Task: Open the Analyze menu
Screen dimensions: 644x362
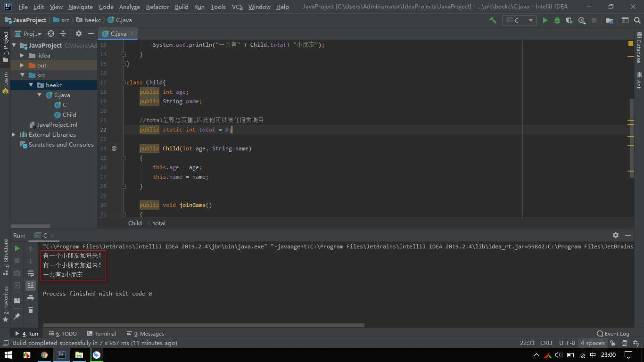Action: [130, 7]
